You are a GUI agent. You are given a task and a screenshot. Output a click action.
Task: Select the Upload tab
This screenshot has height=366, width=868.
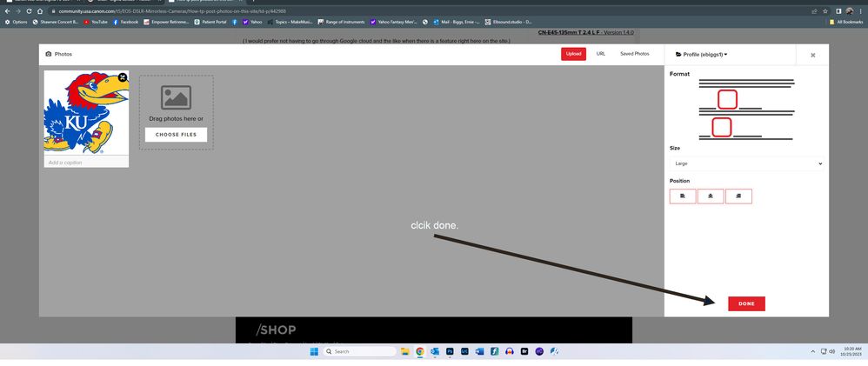573,54
